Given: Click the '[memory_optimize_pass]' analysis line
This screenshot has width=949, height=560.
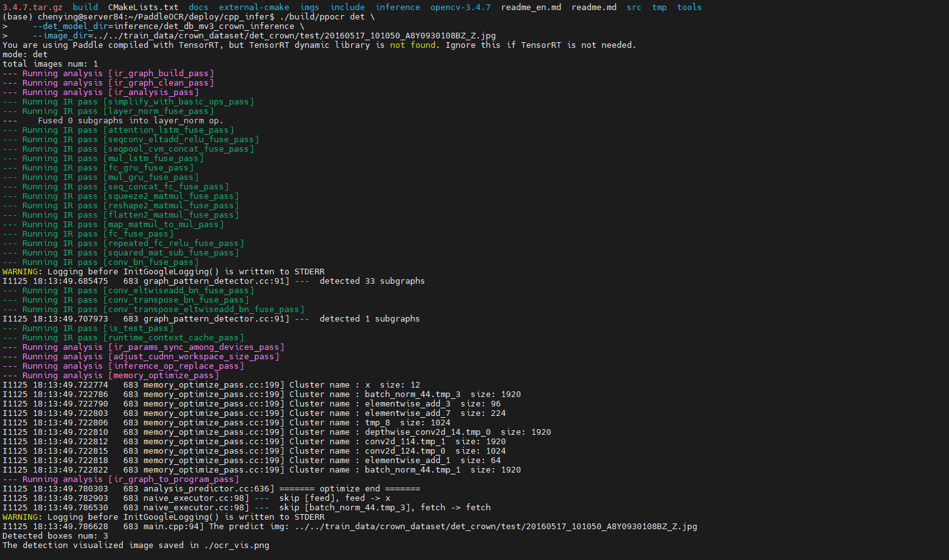Looking at the screenshot, I should pyautogui.click(x=111, y=375).
